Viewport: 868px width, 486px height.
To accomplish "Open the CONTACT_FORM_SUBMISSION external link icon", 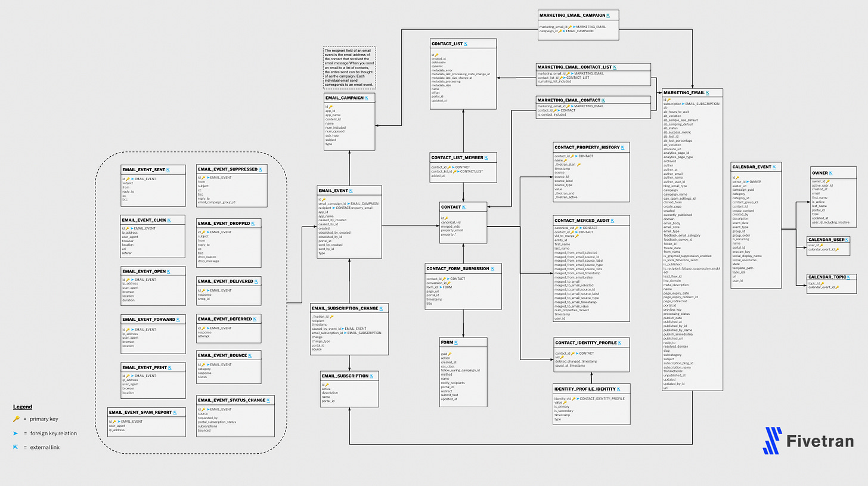I will point(493,269).
